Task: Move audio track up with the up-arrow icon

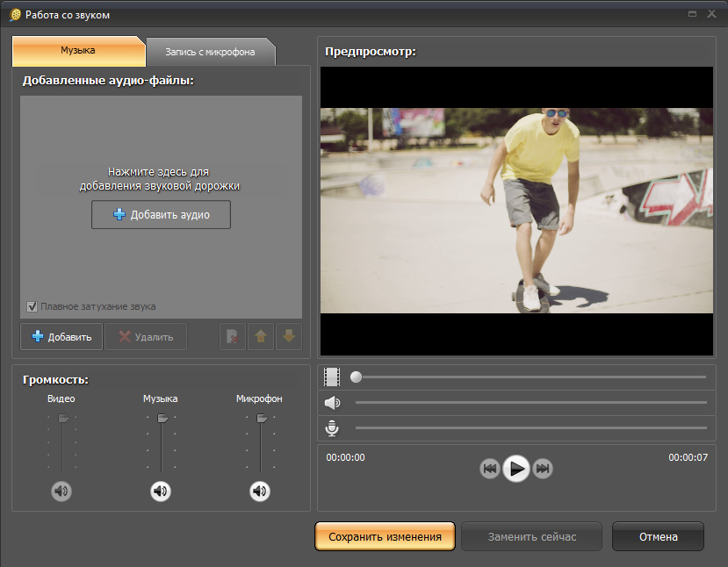Action: 261,336
